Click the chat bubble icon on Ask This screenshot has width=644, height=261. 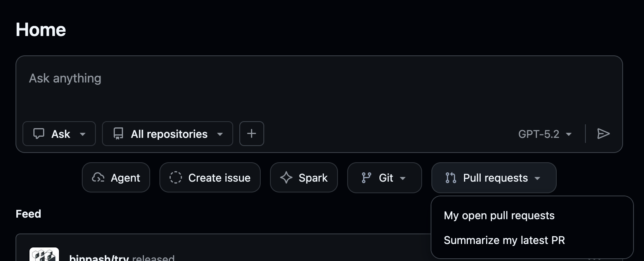pyautogui.click(x=39, y=134)
